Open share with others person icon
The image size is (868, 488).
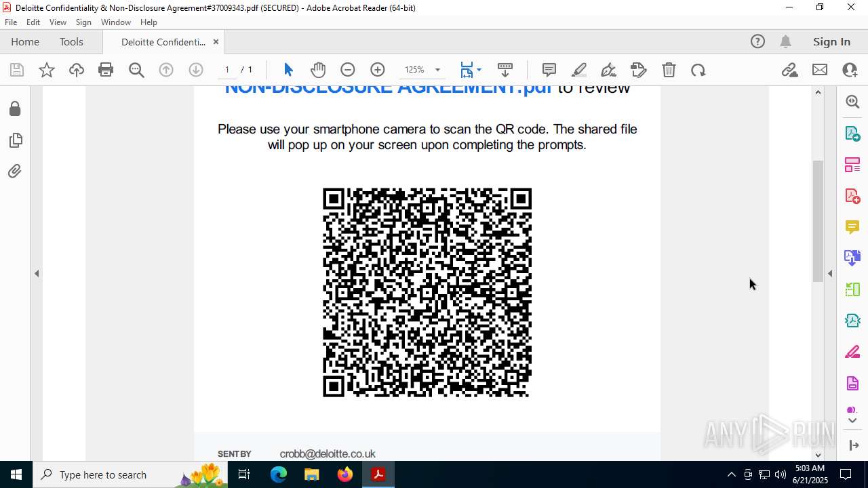click(x=850, y=70)
